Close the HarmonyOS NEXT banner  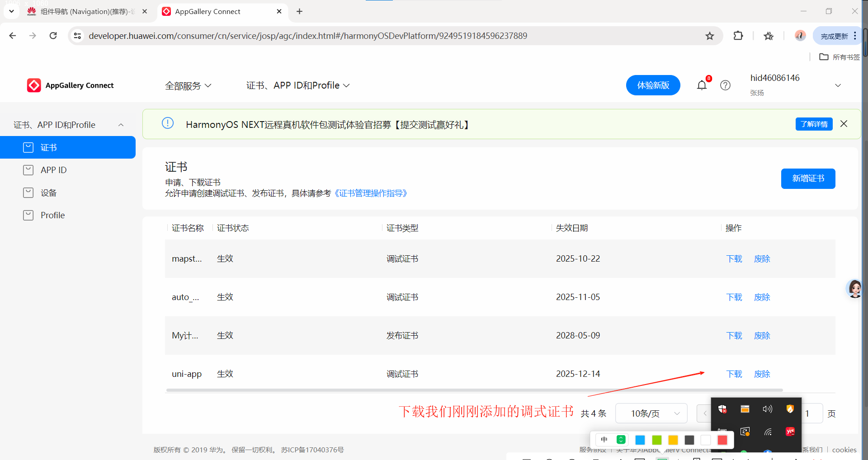844,123
